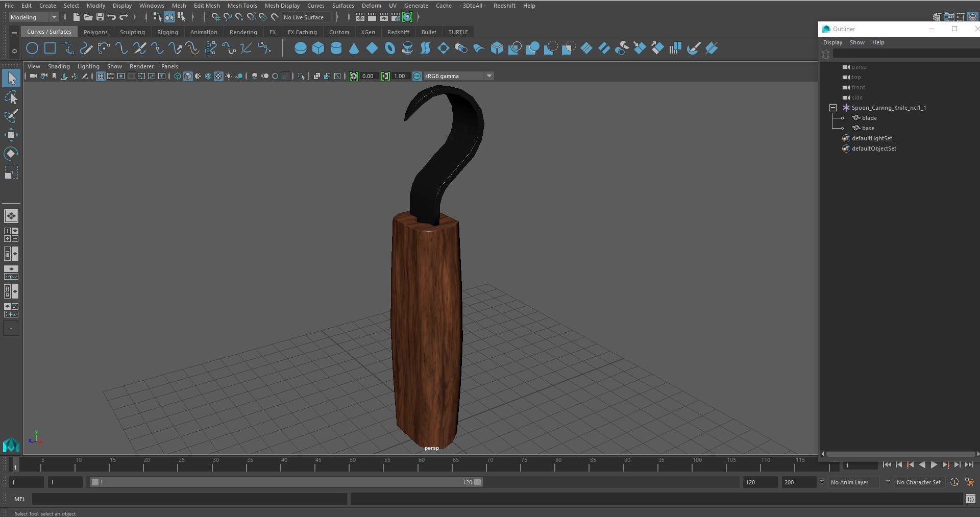Image resolution: width=980 pixels, height=517 pixels.
Task: Click the No Live Surface field
Action: 307,17
